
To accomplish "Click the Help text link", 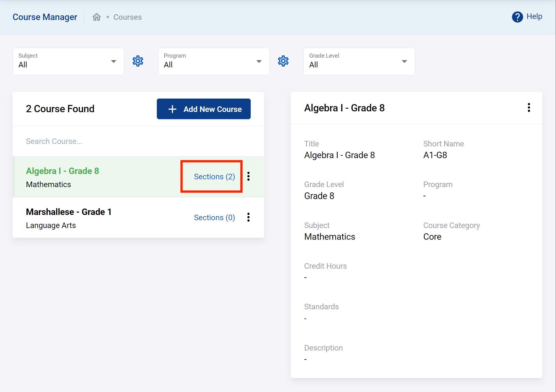I will tap(534, 16).
